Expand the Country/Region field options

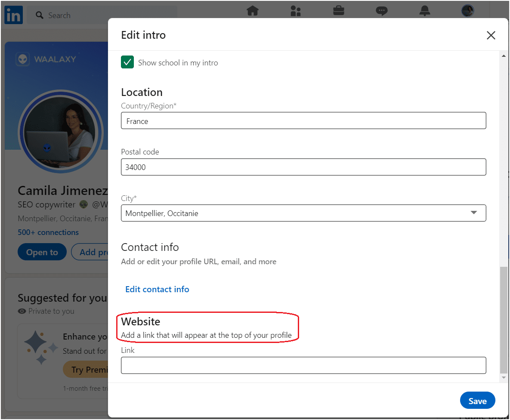pyautogui.click(x=303, y=120)
